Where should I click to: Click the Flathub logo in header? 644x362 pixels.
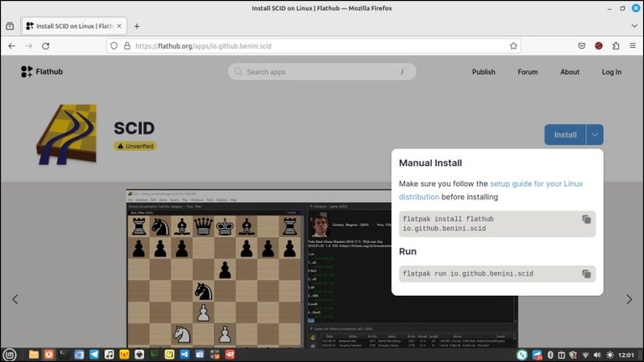pos(42,71)
